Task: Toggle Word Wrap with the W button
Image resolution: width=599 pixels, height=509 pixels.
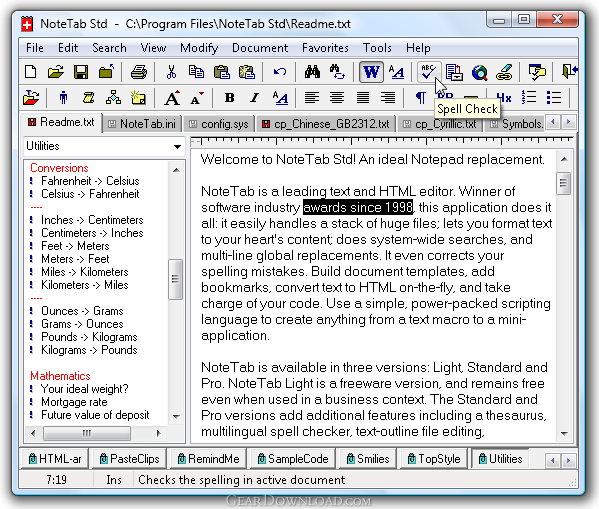Action: coord(371,72)
